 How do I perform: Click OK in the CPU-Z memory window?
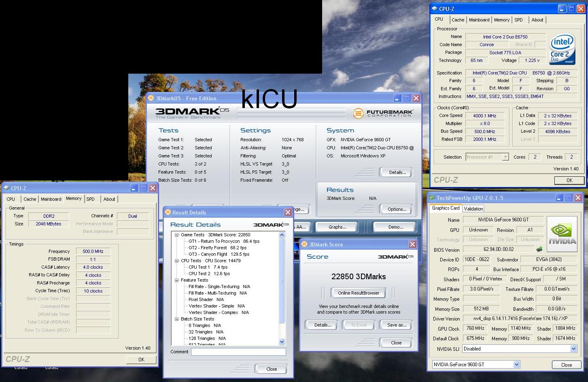(x=141, y=359)
